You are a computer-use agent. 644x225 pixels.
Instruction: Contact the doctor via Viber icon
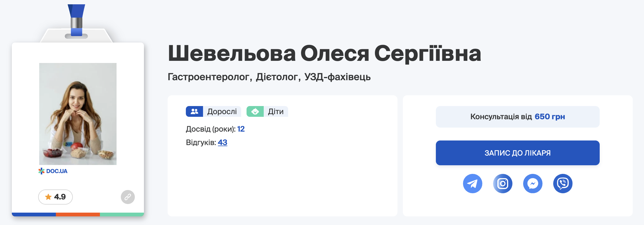(563, 184)
